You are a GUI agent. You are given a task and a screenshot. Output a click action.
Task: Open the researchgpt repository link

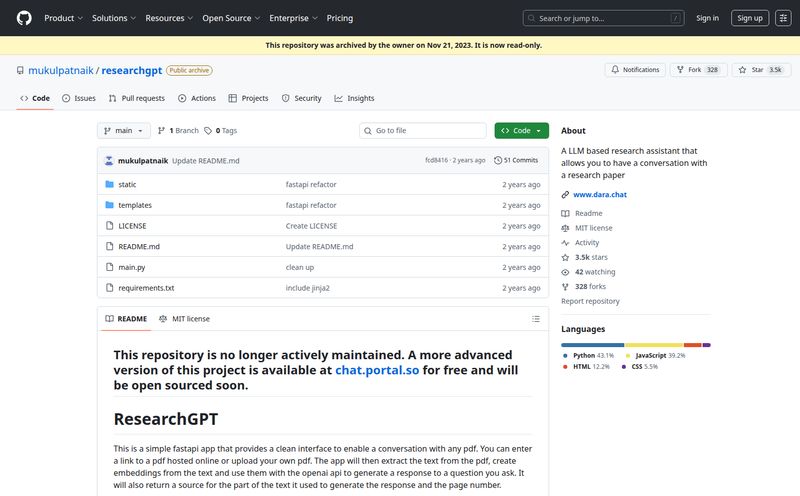pos(132,70)
